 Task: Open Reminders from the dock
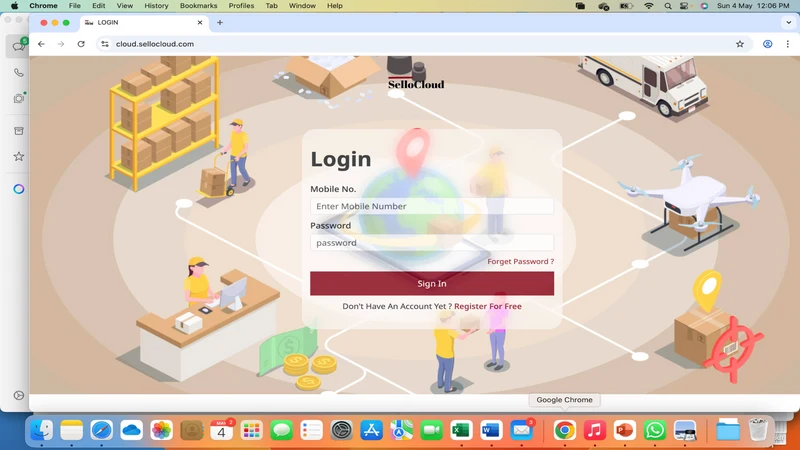pyautogui.click(x=311, y=430)
